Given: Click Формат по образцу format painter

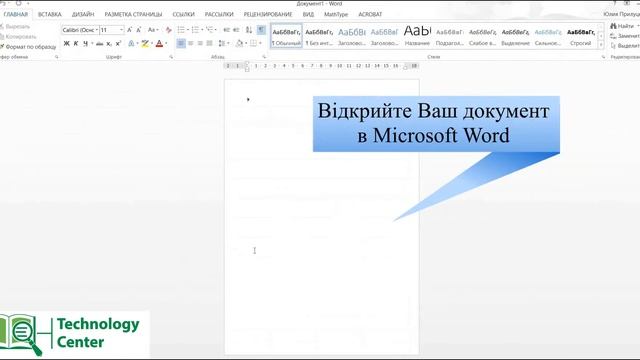Looking at the screenshot, I should 28,47.
